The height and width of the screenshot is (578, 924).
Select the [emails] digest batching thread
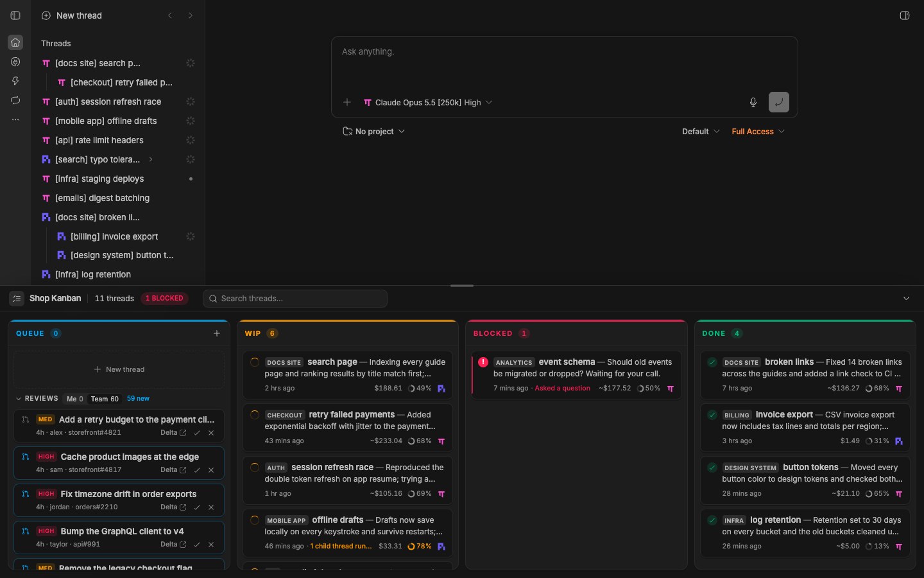click(118, 198)
